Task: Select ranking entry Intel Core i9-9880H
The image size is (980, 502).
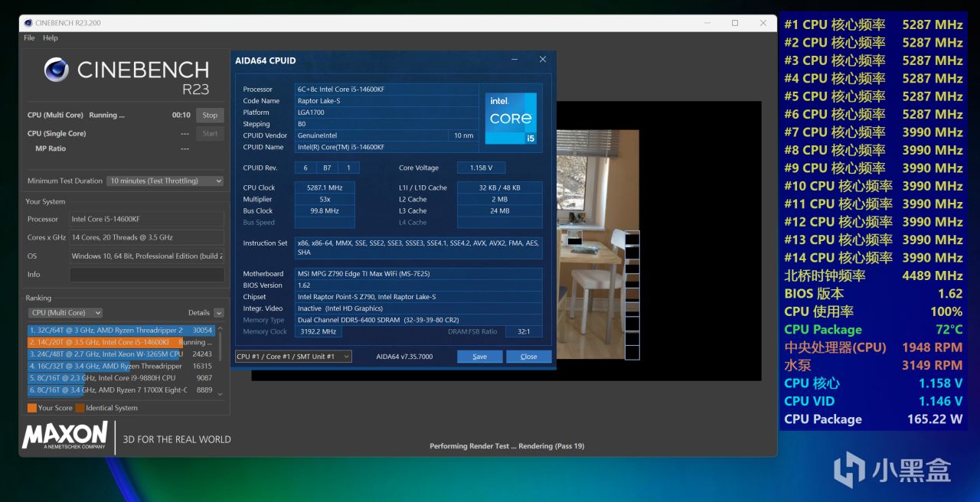Action: [121, 378]
